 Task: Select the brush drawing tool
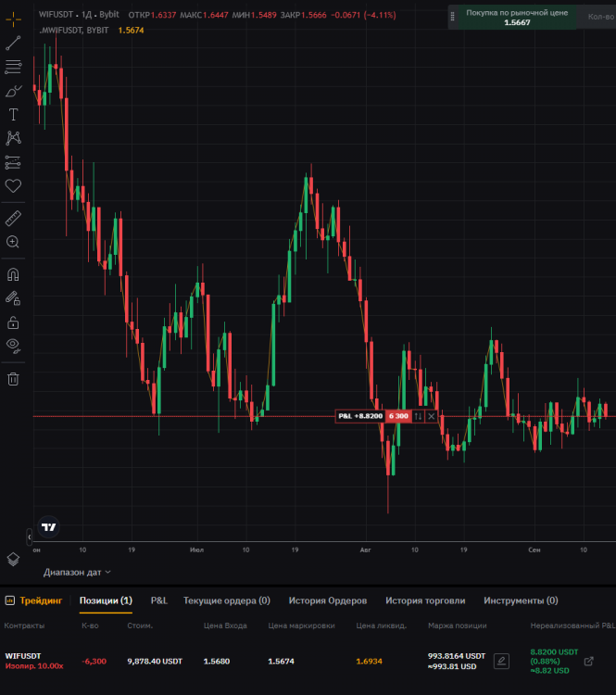[x=13, y=91]
